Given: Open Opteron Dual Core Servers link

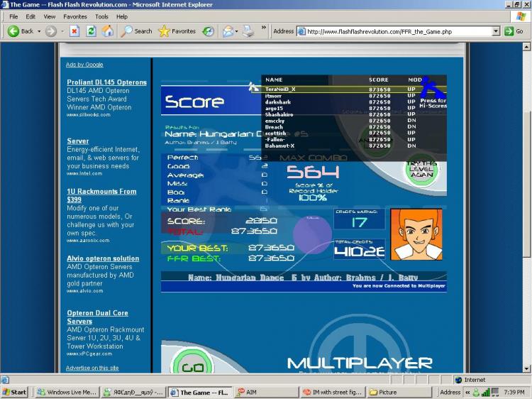Looking at the screenshot, I should pos(97,317).
